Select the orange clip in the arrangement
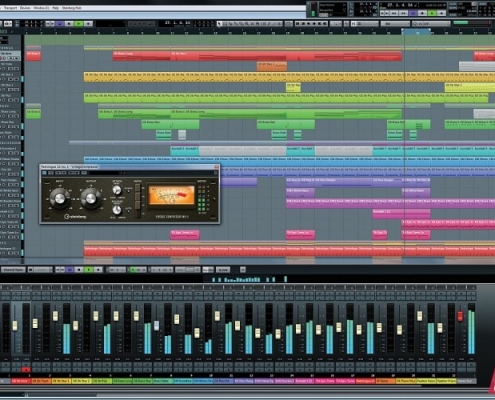The width and height of the screenshot is (495, 400). tap(272, 66)
